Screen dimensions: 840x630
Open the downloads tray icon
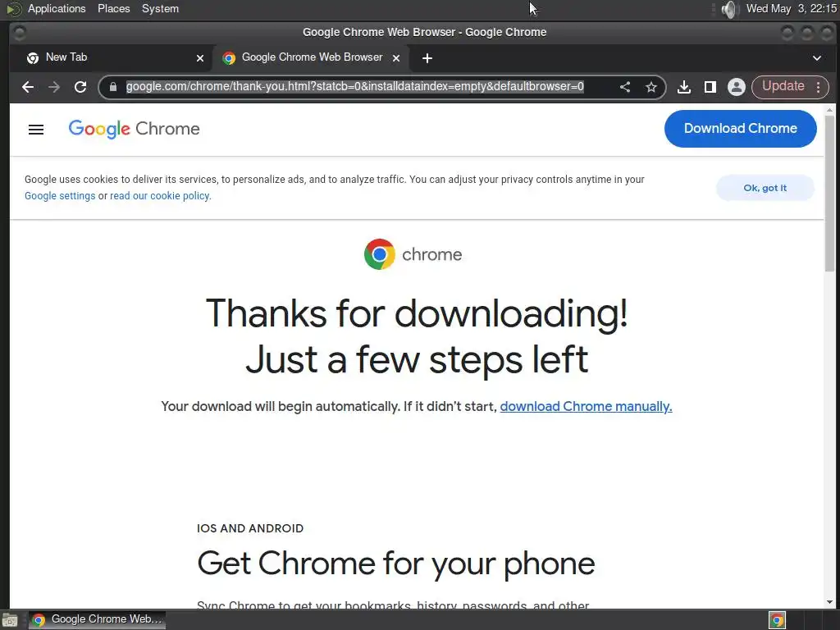pos(683,87)
